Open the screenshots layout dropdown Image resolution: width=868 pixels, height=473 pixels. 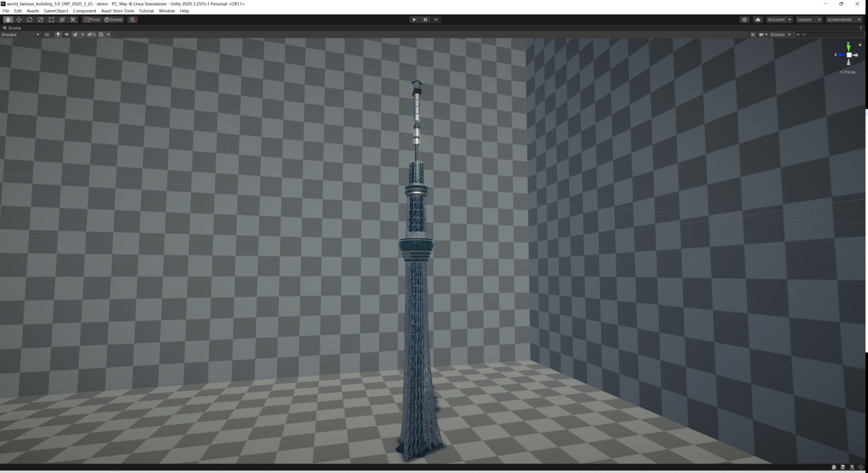coord(844,20)
